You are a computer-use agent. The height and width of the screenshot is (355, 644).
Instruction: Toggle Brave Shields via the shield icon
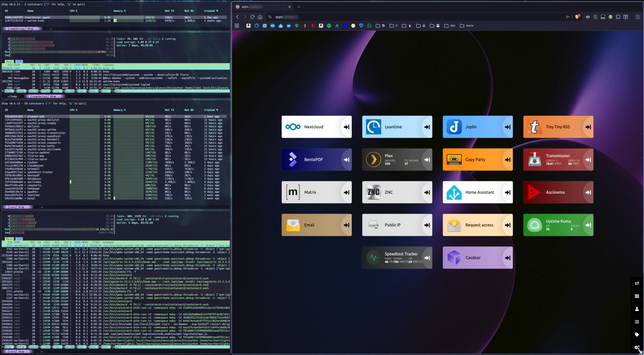pyautogui.click(x=577, y=17)
